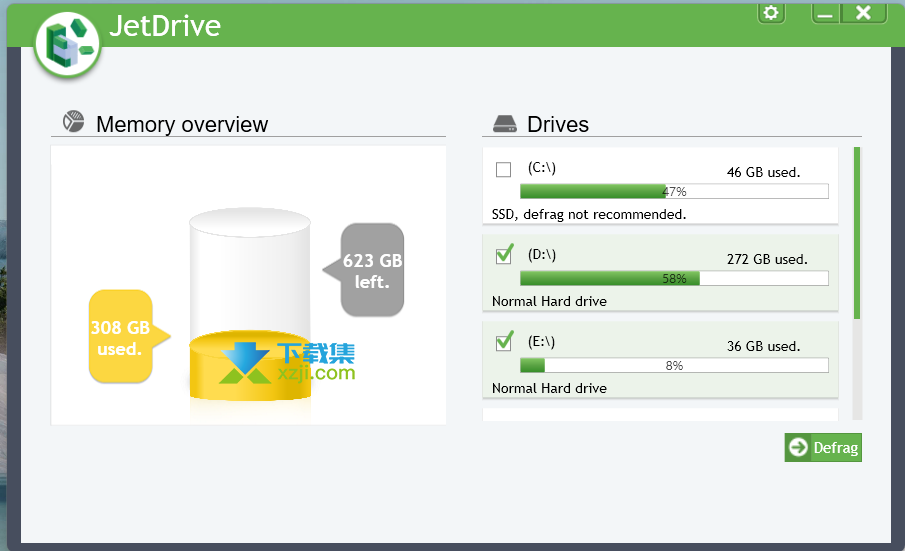Click the D:\ drive 58% usage bar
The height and width of the screenshot is (551, 905).
[674, 279]
